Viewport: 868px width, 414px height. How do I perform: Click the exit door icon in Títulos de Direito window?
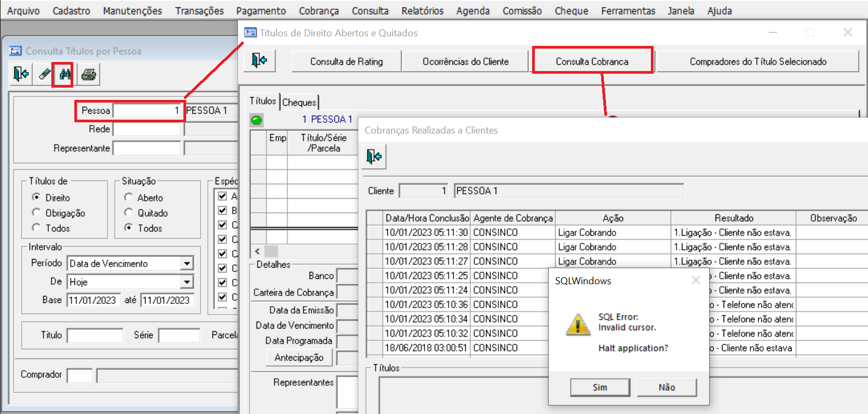[259, 60]
